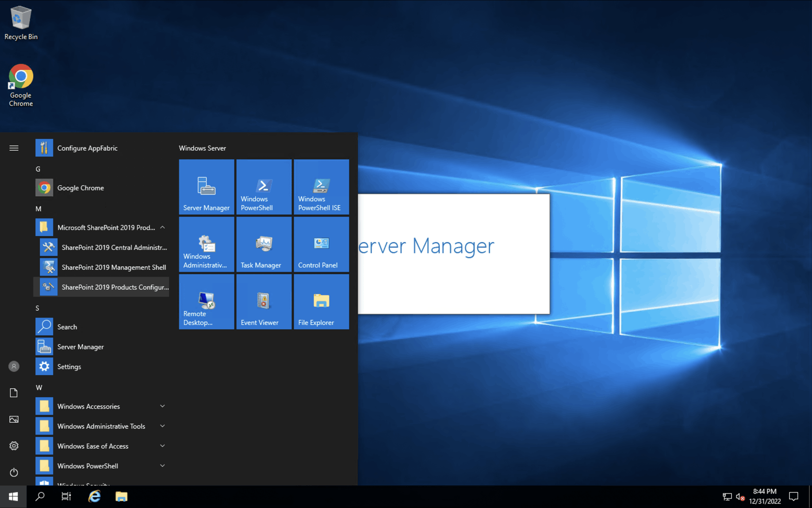The width and height of the screenshot is (812, 508).
Task: Launch SharePoint 2019 Management Shell
Action: pos(101,267)
